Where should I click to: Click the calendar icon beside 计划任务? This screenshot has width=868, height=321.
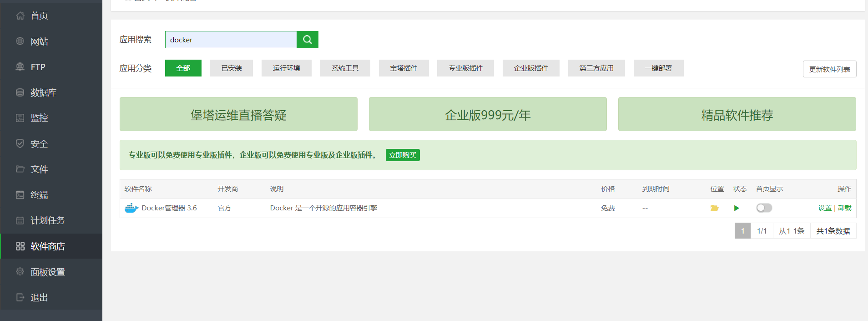(20, 220)
